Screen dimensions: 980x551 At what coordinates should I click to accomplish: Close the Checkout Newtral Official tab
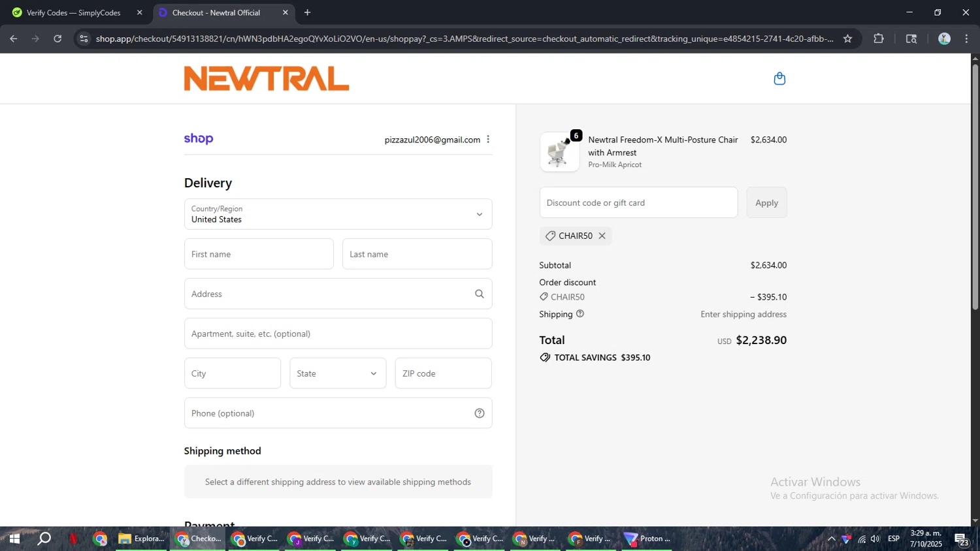pyautogui.click(x=286, y=12)
